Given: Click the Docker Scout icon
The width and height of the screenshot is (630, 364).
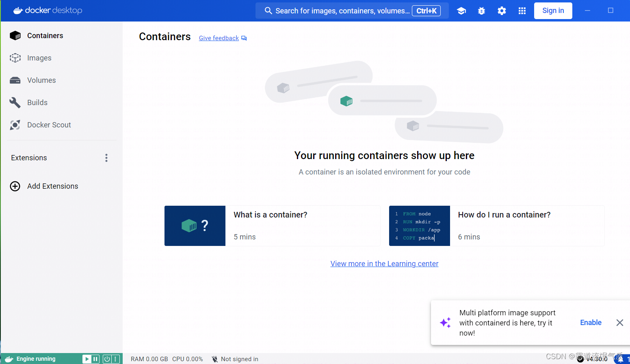Looking at the screenshot, I should (15, 125).
